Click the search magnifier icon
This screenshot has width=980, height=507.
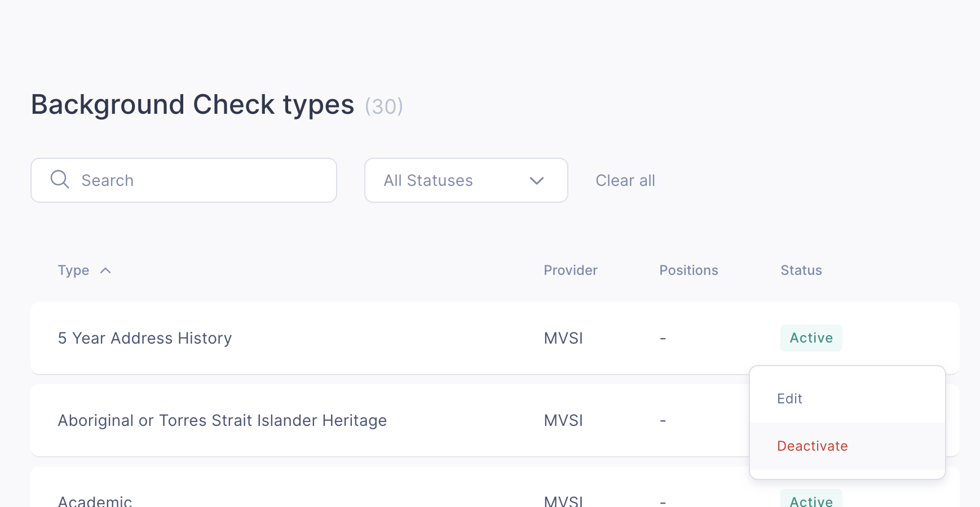60,180
